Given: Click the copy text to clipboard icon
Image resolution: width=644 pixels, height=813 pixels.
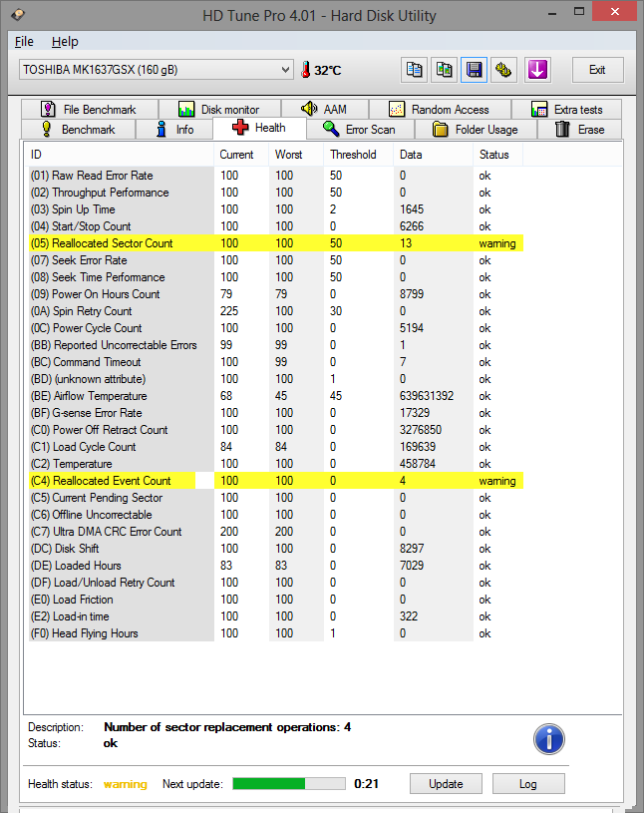Looking at the screenshot, I should pos(414,70).
